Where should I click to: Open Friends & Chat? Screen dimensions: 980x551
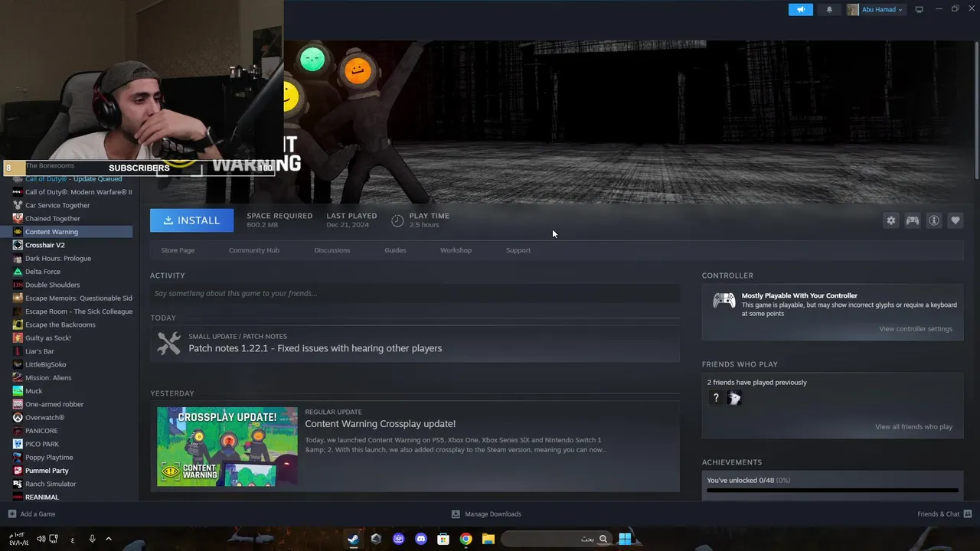[x=944, y=514]
